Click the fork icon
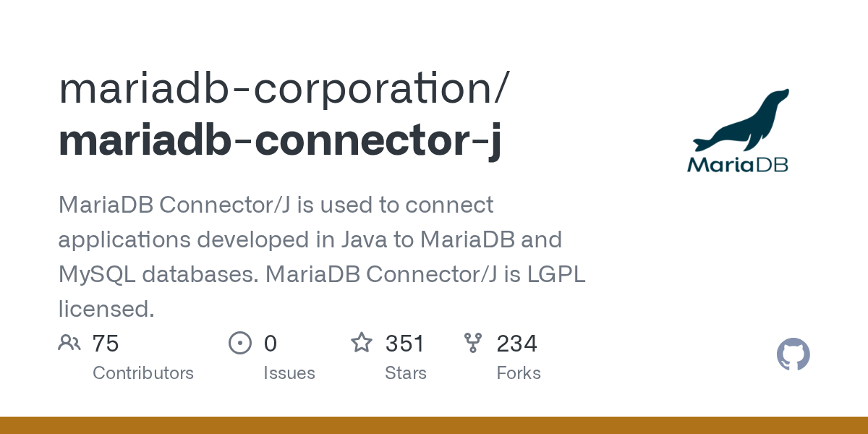This screenshot has width=868, height=434. [473, 343]
